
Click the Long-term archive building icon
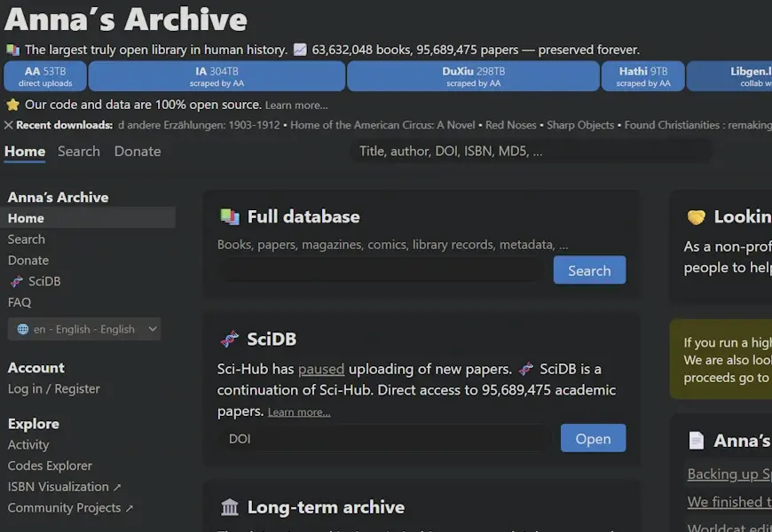click(230, 507)
